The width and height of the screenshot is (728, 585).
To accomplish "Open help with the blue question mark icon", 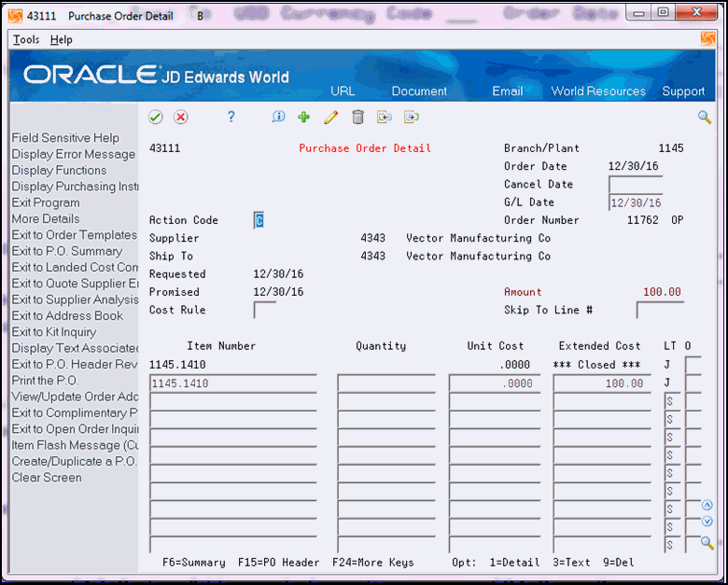I will 231,117.
